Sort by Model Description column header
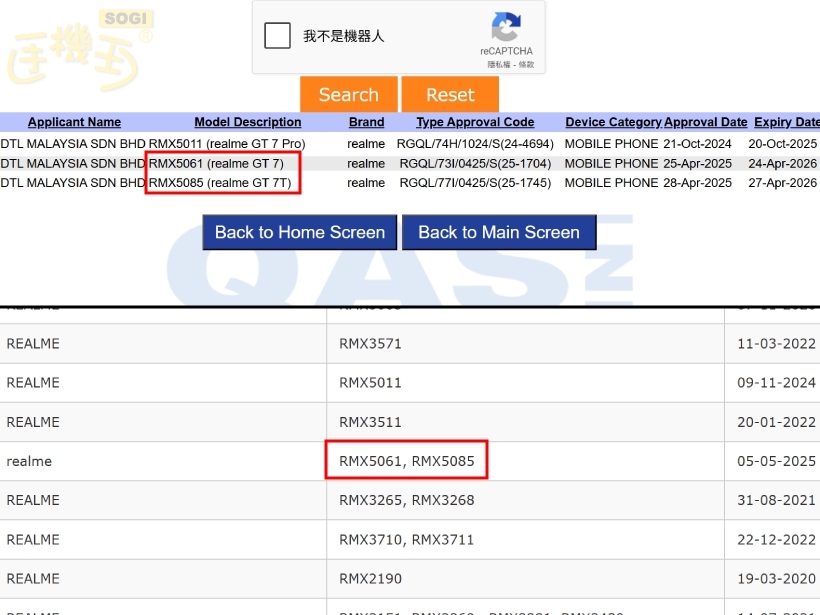 (x=247, y=122)
